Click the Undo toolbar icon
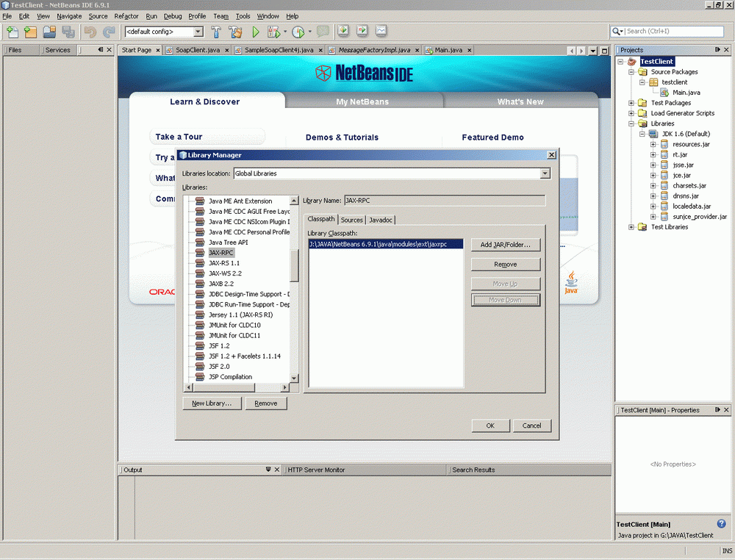This screenshot has height=560, width=735. point(90,32)
